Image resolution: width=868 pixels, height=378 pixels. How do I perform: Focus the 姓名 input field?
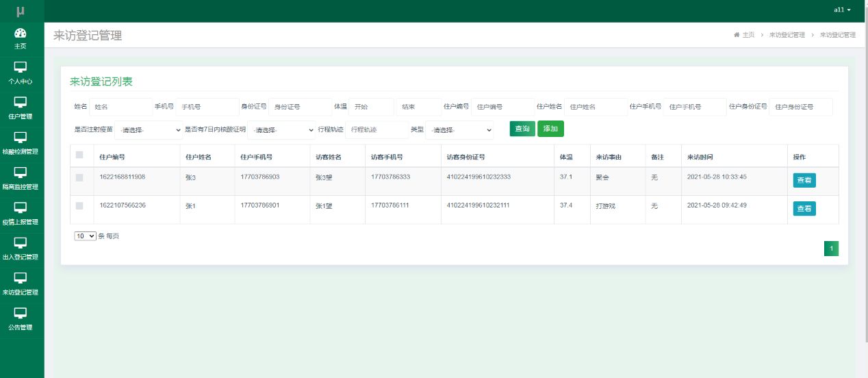120,107
